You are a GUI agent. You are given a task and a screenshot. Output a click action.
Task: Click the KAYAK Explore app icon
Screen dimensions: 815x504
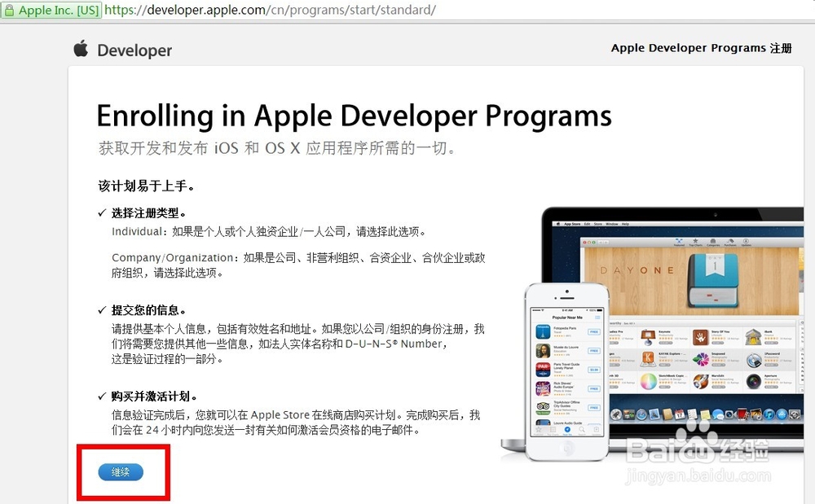click(647, 357)
